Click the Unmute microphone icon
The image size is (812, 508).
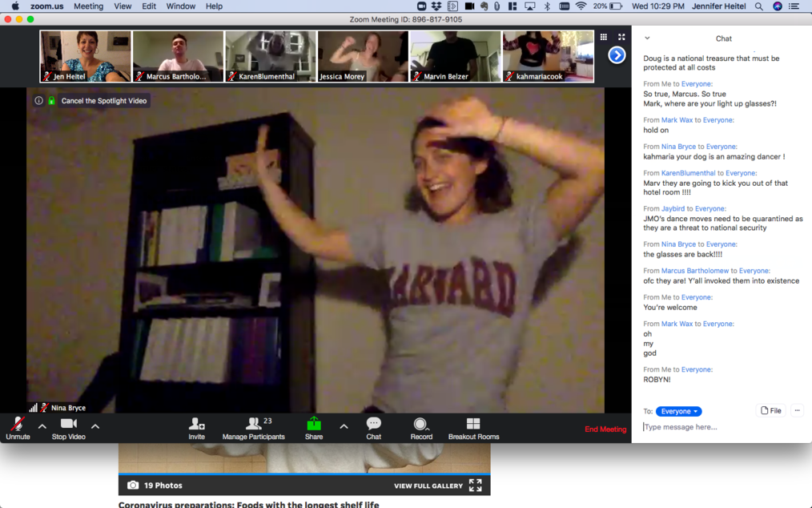point(18,424)
